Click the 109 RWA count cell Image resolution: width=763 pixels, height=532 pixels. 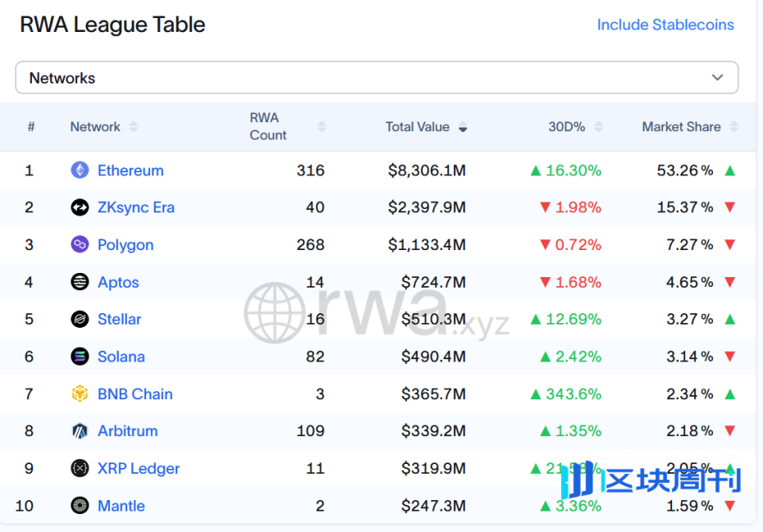310,431
